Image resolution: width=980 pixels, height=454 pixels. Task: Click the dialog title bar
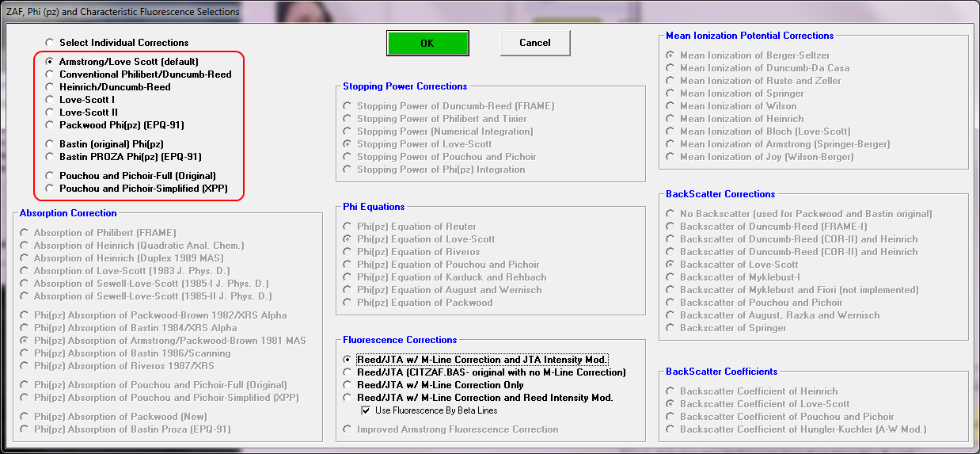pos(317,12)
